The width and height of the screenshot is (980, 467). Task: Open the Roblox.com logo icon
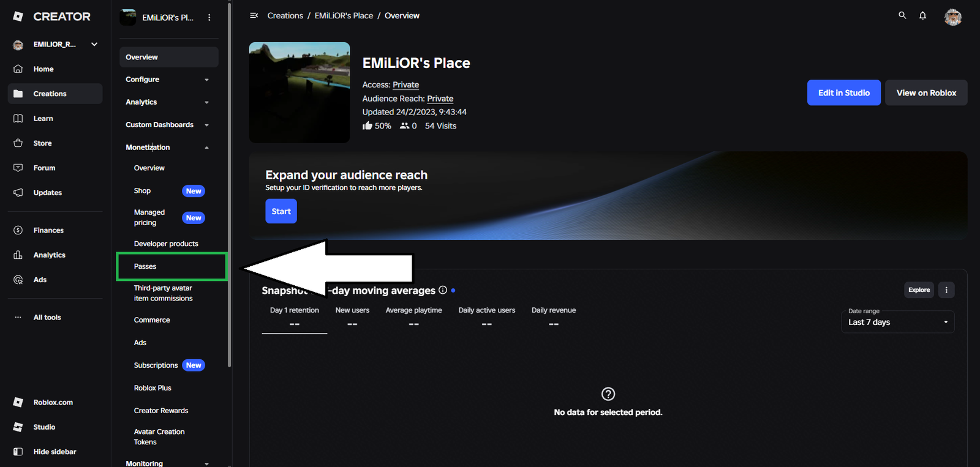(x=18, y=402)
